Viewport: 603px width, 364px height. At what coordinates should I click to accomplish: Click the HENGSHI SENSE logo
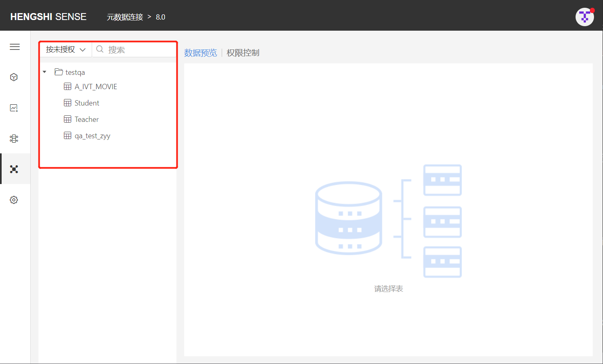coord(48,17)
